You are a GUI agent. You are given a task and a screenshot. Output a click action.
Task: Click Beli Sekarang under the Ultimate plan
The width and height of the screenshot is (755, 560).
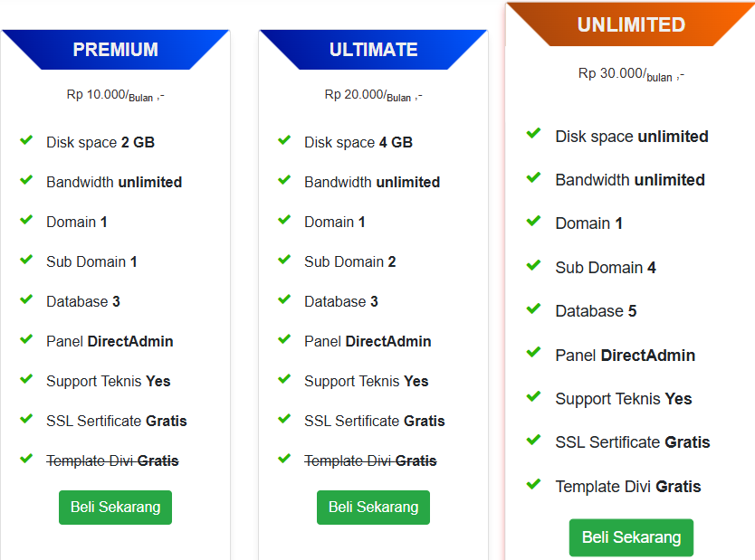373,508
